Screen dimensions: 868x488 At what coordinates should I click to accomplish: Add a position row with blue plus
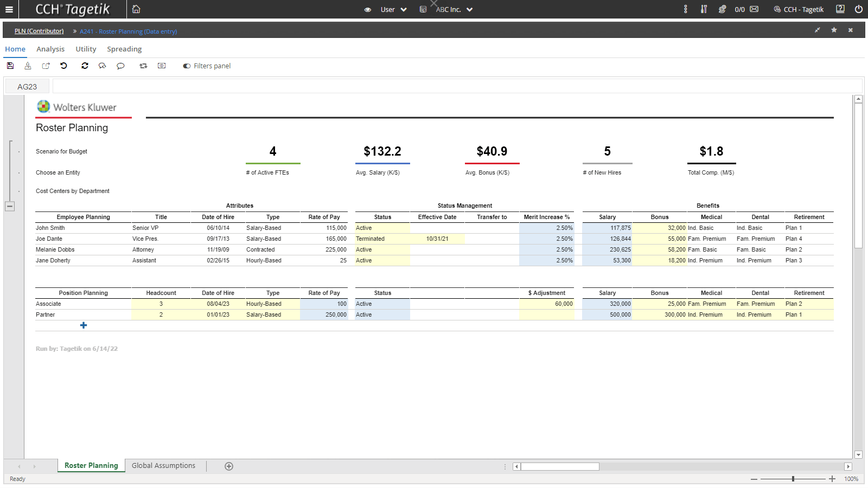pyautogui.click(x=84, y=325)
